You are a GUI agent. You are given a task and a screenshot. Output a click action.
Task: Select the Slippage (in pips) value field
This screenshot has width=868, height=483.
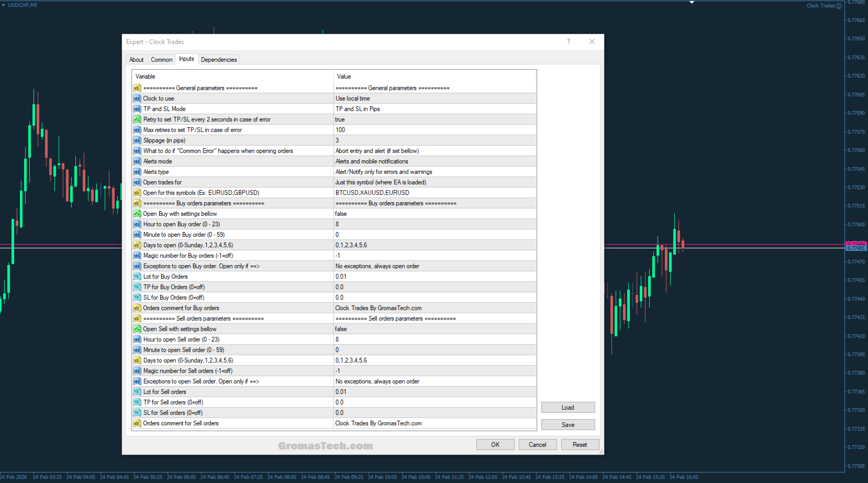[x=435, y=140]
